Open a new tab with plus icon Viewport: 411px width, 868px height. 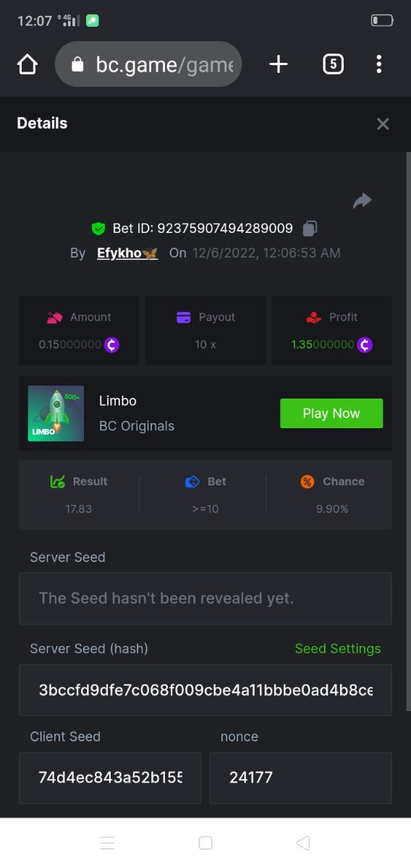pos(279,65)
